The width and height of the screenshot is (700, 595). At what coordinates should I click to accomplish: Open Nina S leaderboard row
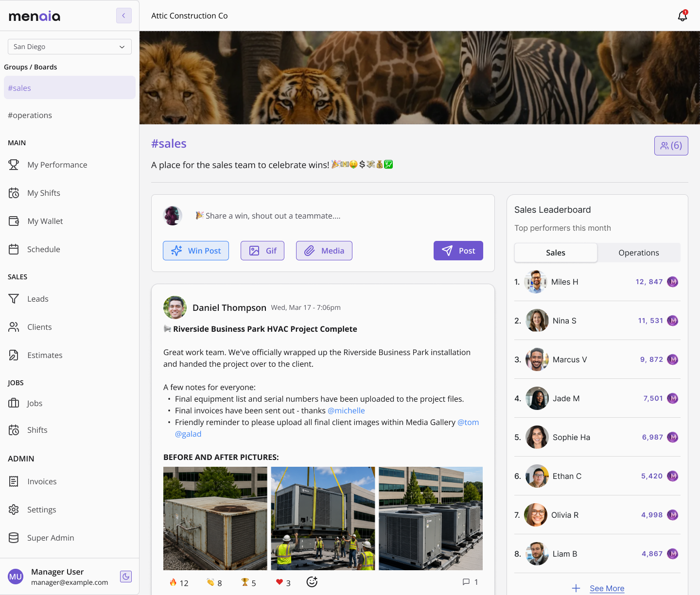click(597, 321)
